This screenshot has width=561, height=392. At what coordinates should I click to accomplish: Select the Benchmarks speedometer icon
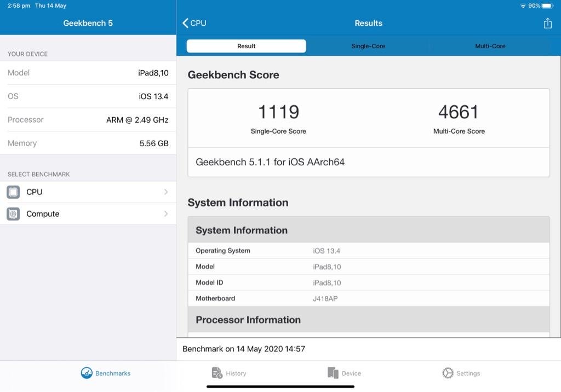click(87, 373)
